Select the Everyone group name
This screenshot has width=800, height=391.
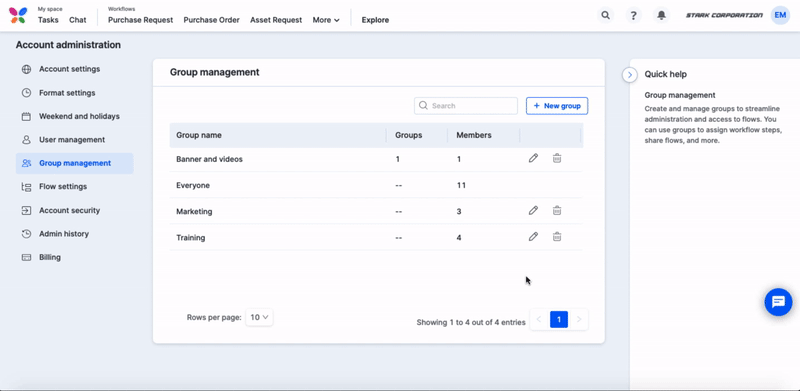click(x=193, y=185)
